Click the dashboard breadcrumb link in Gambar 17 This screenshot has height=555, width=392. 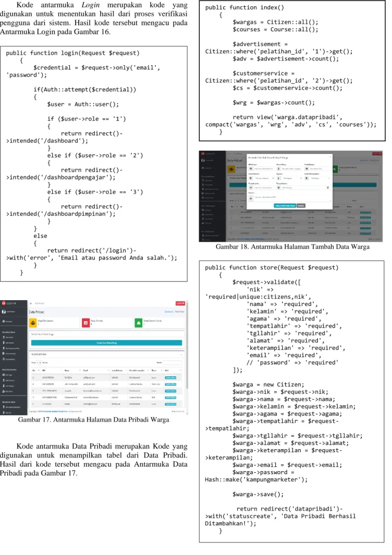coord(168,312)
